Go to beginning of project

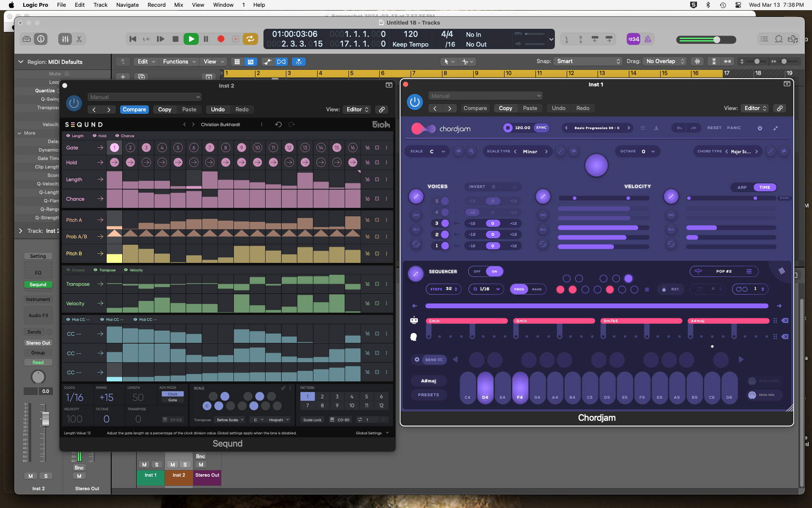click(x=133, y=39)
